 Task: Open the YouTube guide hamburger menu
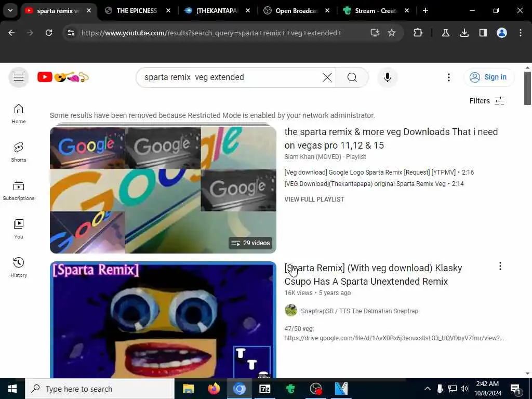[x=19, y=77]
